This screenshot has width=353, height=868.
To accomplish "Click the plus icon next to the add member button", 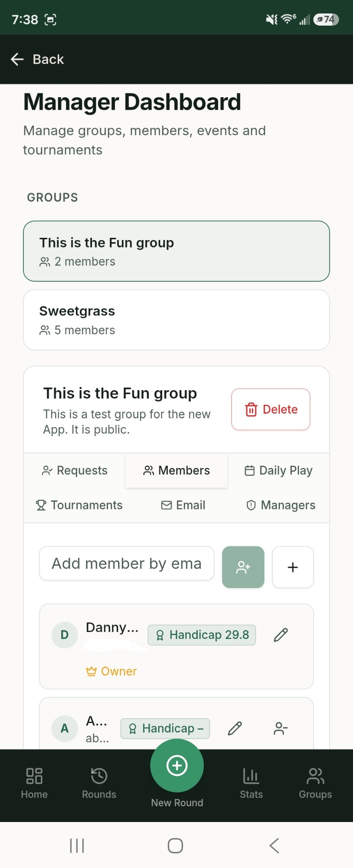I will point(293,567).
